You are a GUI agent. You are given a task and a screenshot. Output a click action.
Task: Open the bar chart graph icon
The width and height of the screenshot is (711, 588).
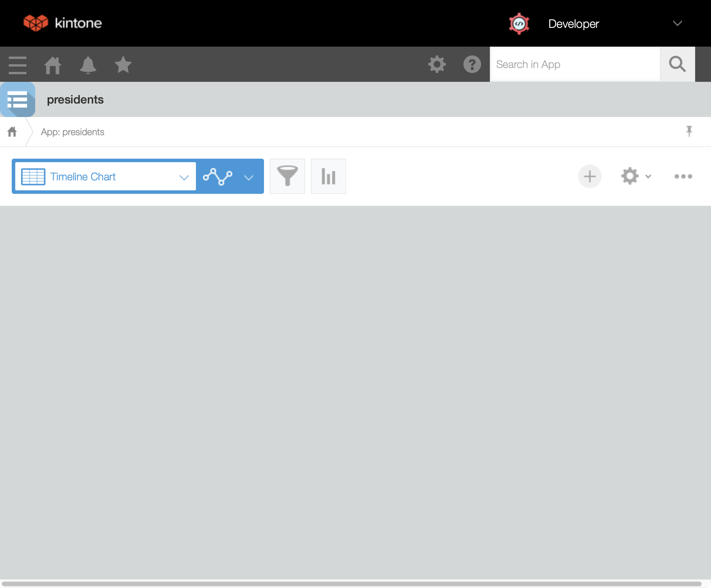[x=328, y=176]
